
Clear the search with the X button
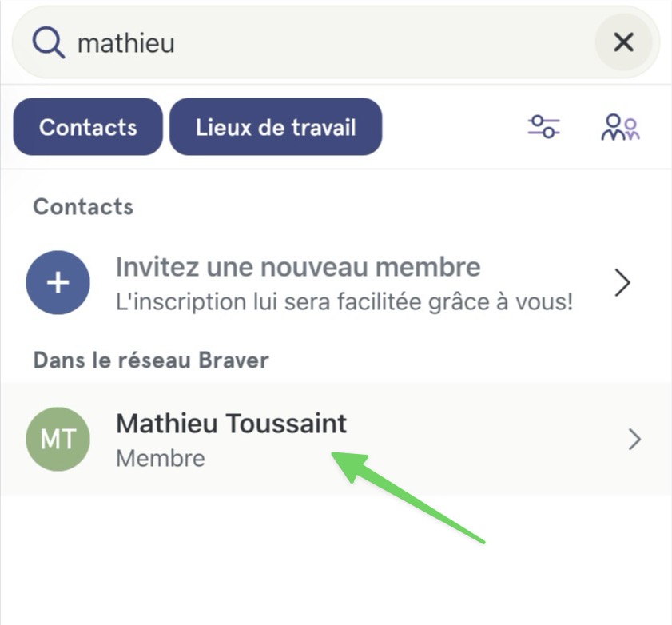tap(623, 42)
